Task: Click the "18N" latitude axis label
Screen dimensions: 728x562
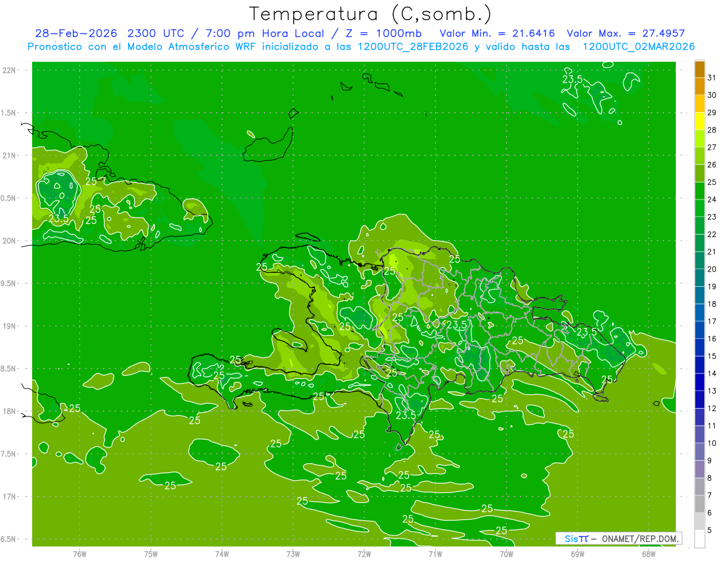Action: (x=10, y=411)
